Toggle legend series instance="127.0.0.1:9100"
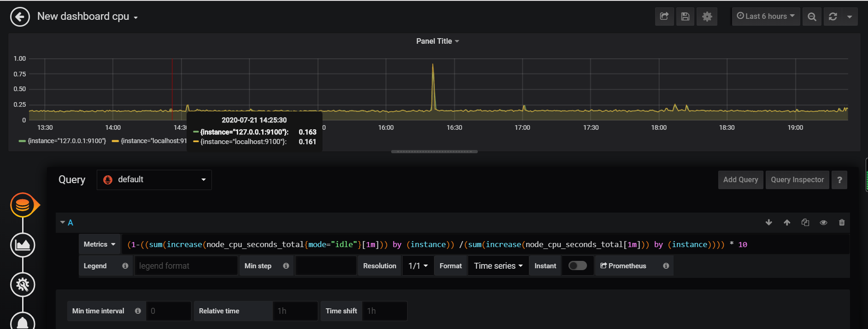The width and height of the screenshot is (868, 329). tap(67, 141)
